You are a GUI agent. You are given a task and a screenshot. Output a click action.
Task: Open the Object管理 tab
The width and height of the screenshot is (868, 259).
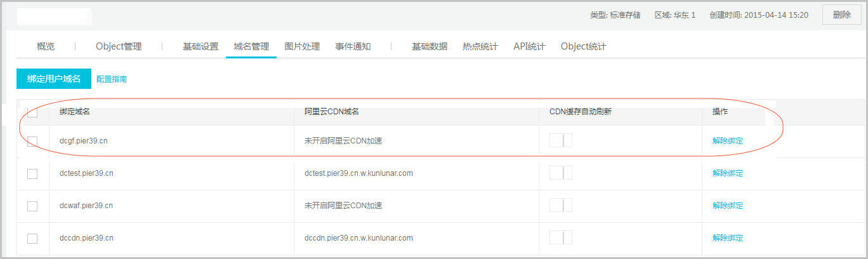click(x=119, y=46)
